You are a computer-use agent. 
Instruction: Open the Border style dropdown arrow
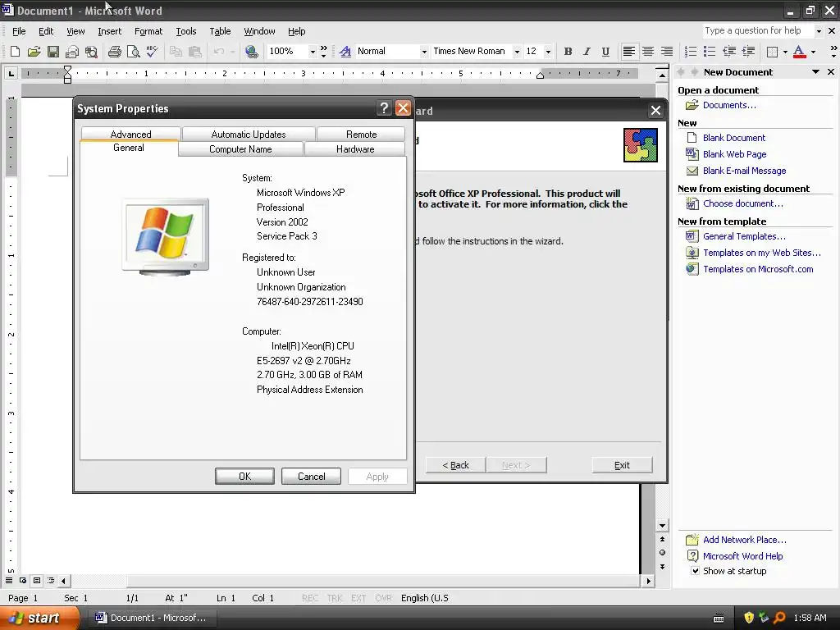(x=785, y=52)
